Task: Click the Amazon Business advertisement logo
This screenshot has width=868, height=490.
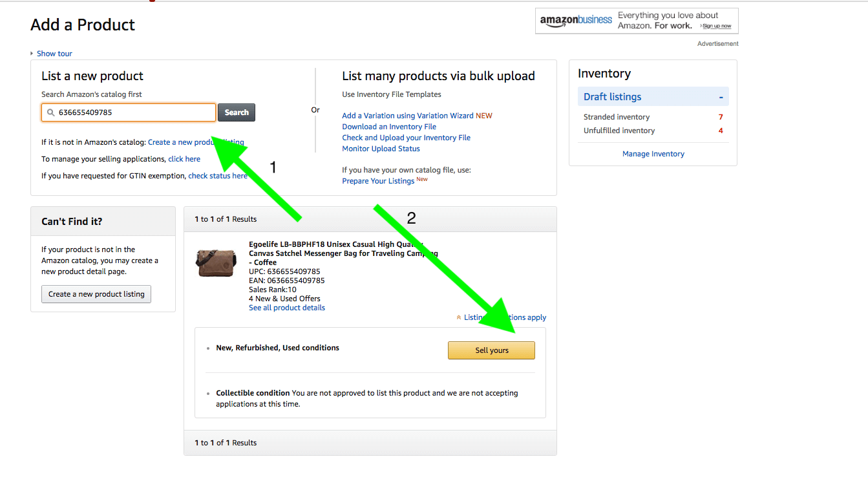Action: (576, 20)
